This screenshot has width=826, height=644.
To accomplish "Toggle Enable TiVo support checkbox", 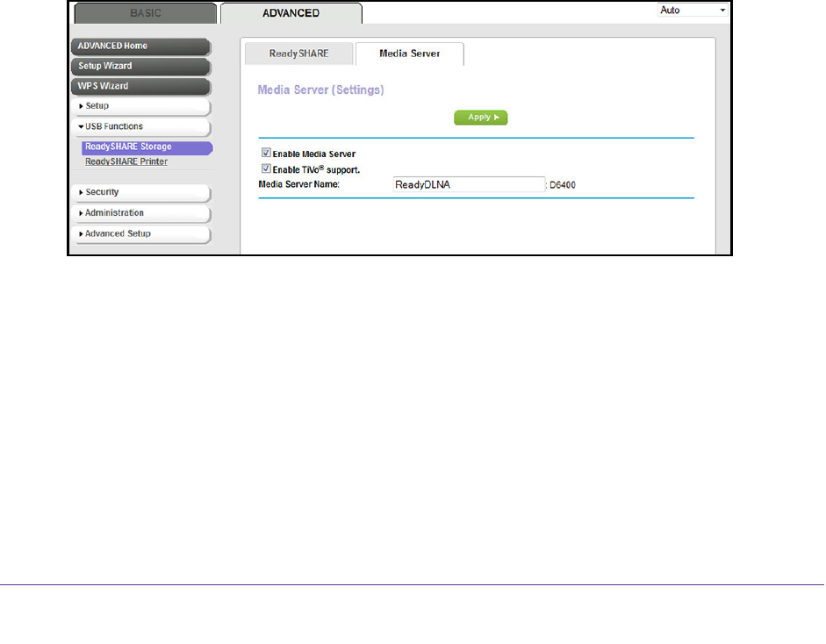I will pyautogui.click(x=266, y=169).
